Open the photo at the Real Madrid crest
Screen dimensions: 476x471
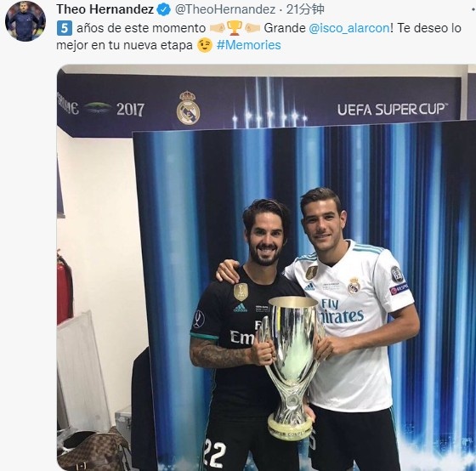pos(188,108)
